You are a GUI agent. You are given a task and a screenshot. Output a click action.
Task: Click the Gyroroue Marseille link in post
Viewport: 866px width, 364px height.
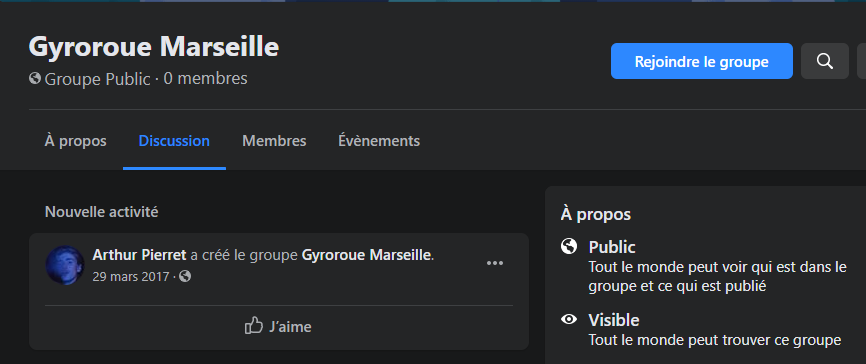(366, 255)
